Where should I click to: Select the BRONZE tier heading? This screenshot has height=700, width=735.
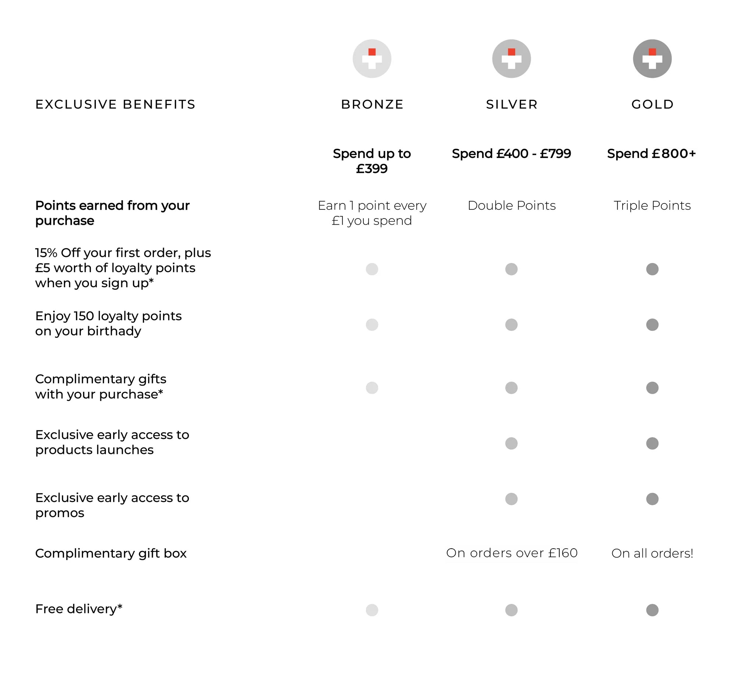372,104
